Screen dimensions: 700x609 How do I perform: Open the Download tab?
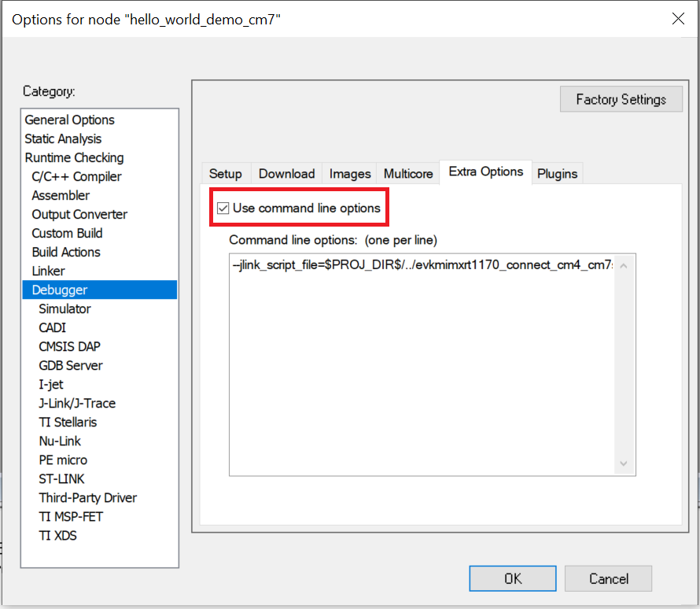click(x=286, y=174)
